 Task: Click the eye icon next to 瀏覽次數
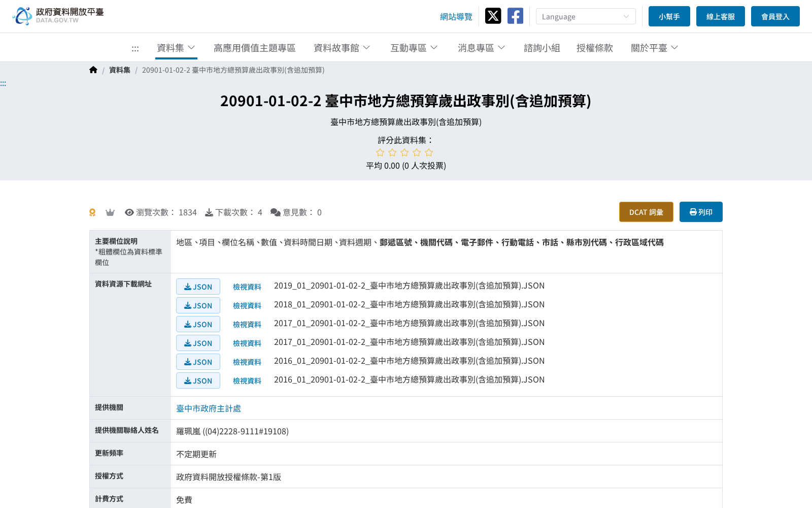click(x=129, y=212)
